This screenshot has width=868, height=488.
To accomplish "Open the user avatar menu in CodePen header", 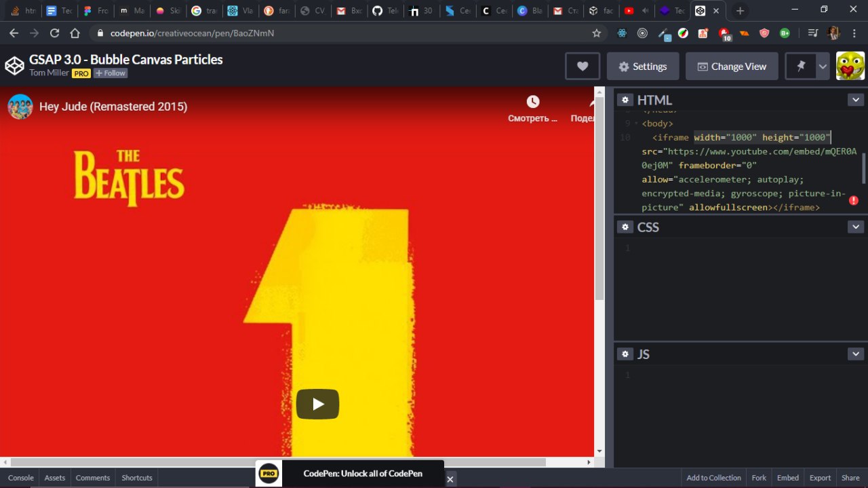I will pyautogui.click(x=850, y=66).
